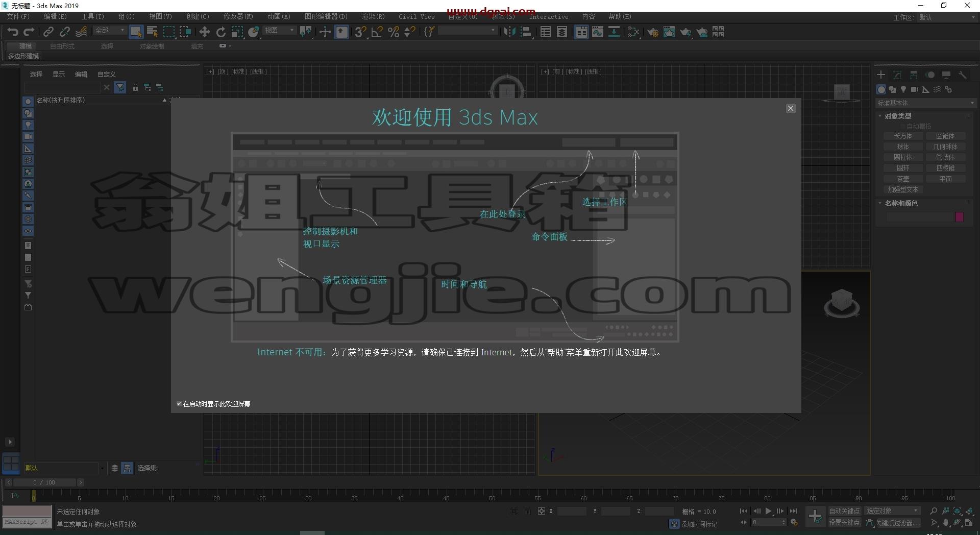
Task: Activate the Select and Link chain tool
Action: 48,32
